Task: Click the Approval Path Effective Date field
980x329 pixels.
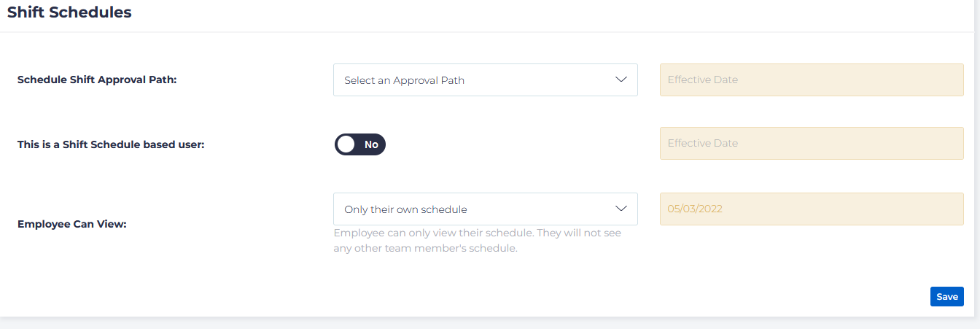Action: pyautogui.click(x=812, y=80)
